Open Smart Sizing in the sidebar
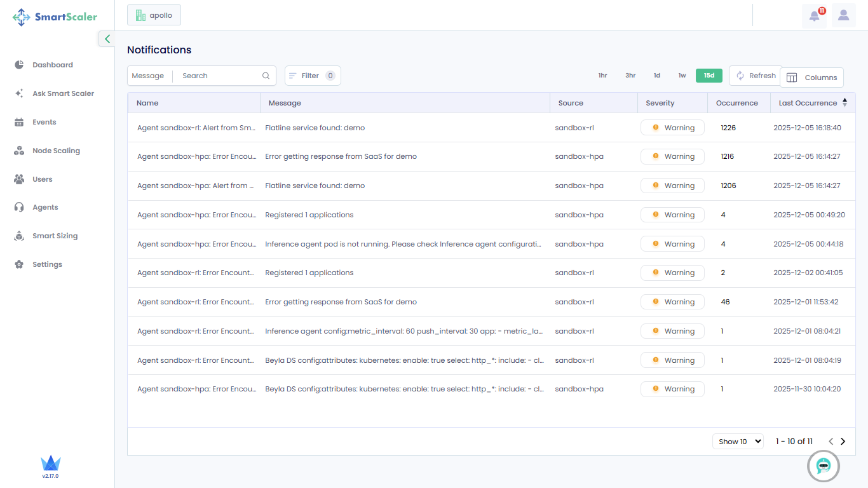Screen dimensions: 868x488 55,236
